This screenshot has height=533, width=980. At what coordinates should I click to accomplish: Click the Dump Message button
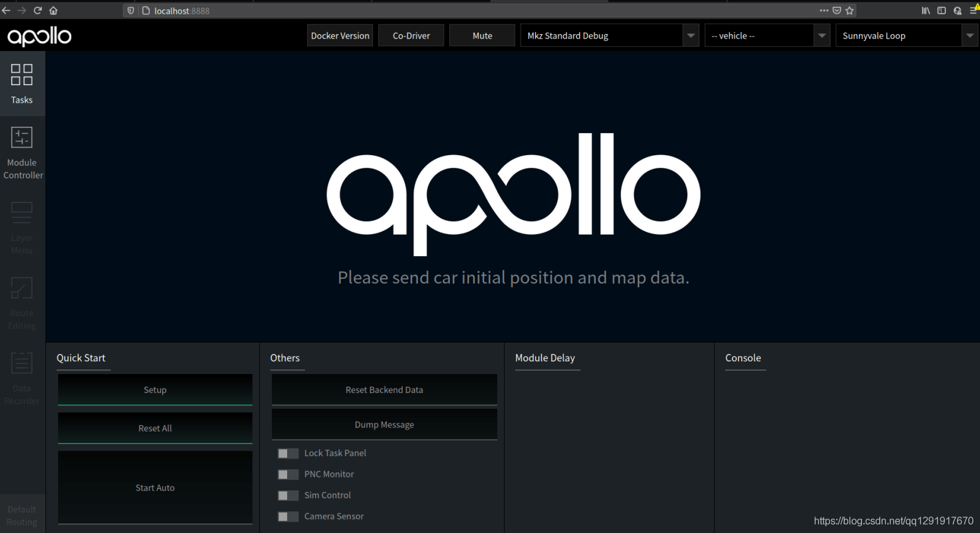(384, 425)
